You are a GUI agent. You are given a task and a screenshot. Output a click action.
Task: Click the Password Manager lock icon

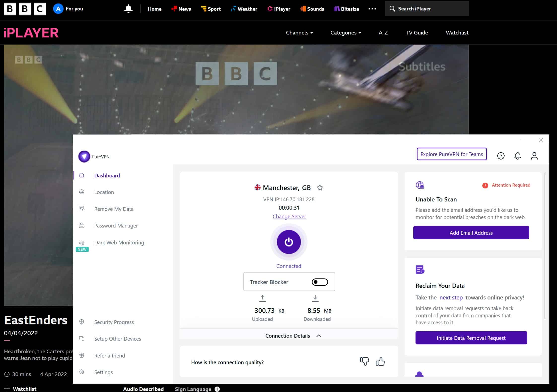click(82, 226)
